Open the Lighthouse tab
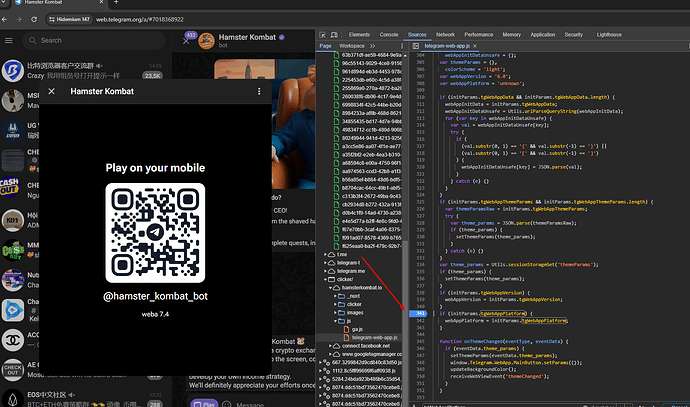Screen dimensions: 690x407 (609, 35)
